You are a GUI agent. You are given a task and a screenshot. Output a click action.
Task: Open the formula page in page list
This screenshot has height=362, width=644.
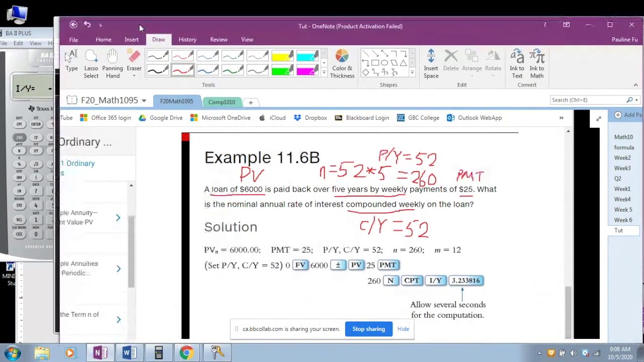(624, 147)
